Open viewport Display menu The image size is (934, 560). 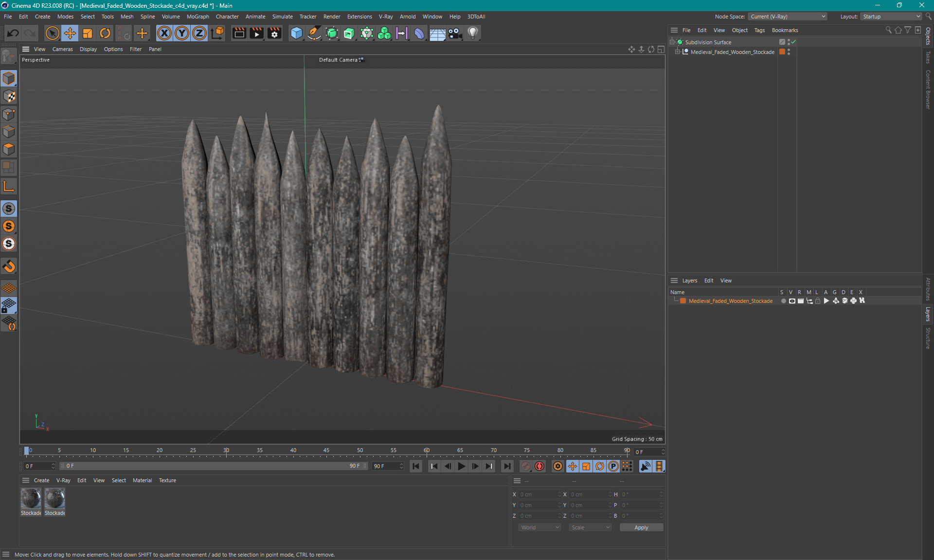pyautogui.click(x=88, y=49)
